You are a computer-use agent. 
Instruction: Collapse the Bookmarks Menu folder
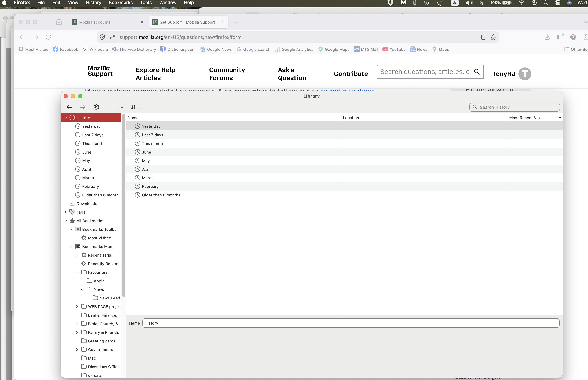71,247
